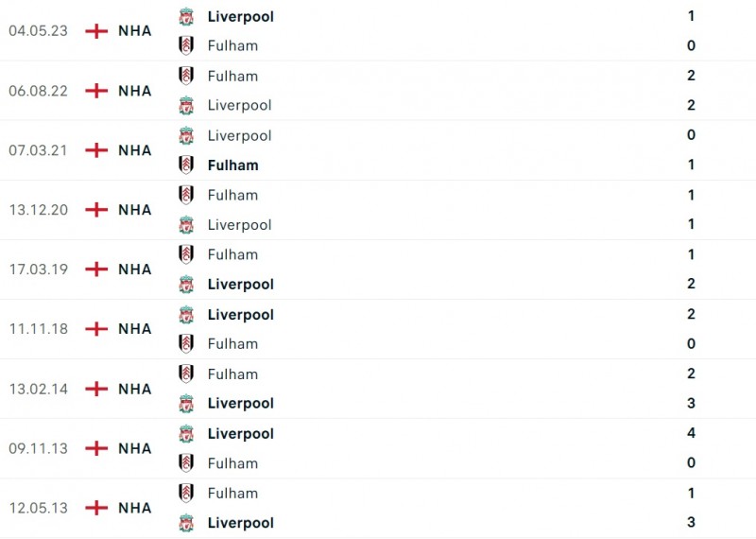Select Liverpool crest in the 13.12.20 match
The image size is (756, 539).
186,224
